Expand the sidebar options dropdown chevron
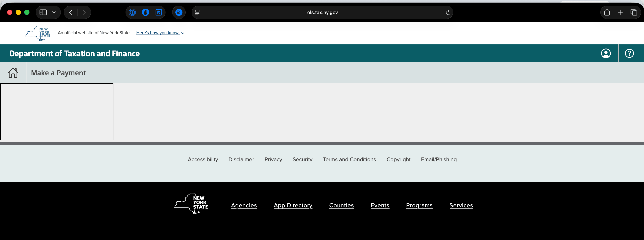This screenshot has width=644, height=240. click(54, 12)
